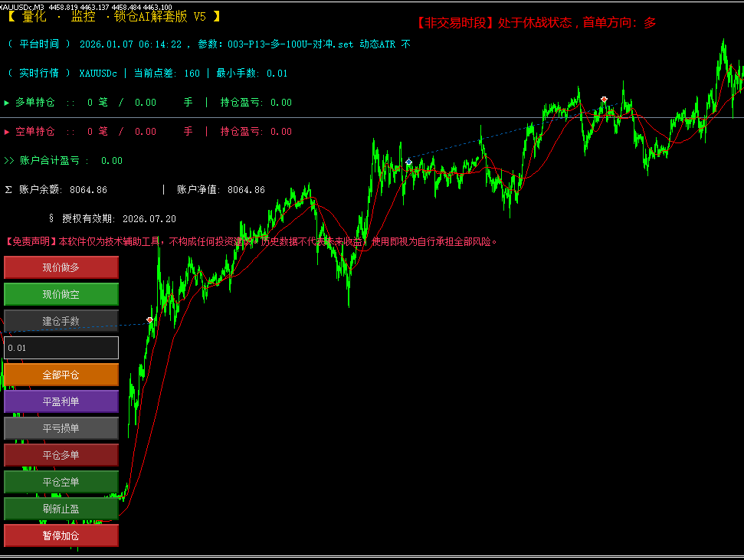This screenshot has height=560, width=744.
Task: Click the purple 平盈利单 button
Action: tap(61, 401)
